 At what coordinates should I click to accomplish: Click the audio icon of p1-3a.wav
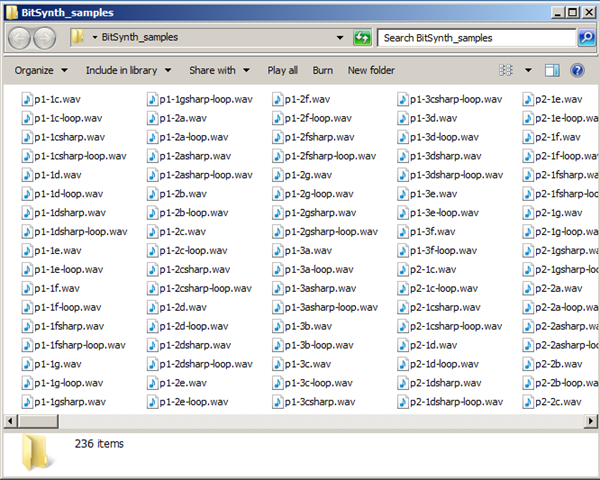pyautogui.click(x=277, y=250)
